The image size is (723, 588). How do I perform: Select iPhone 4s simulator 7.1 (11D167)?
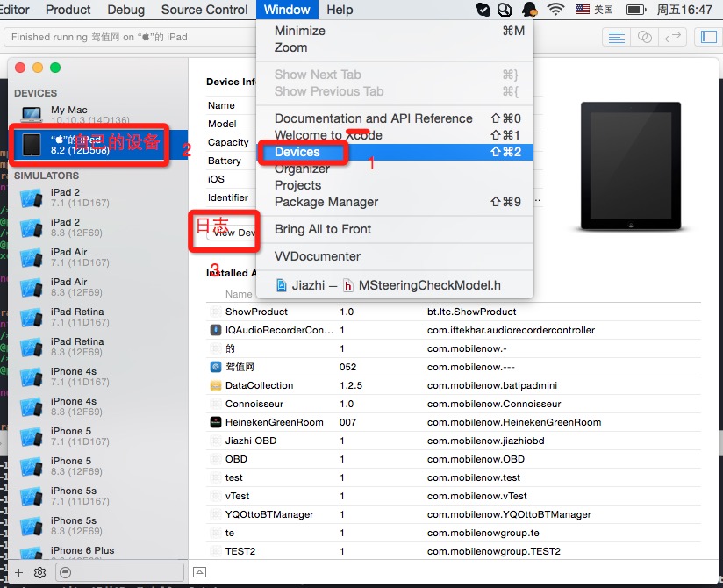[98, 376]
